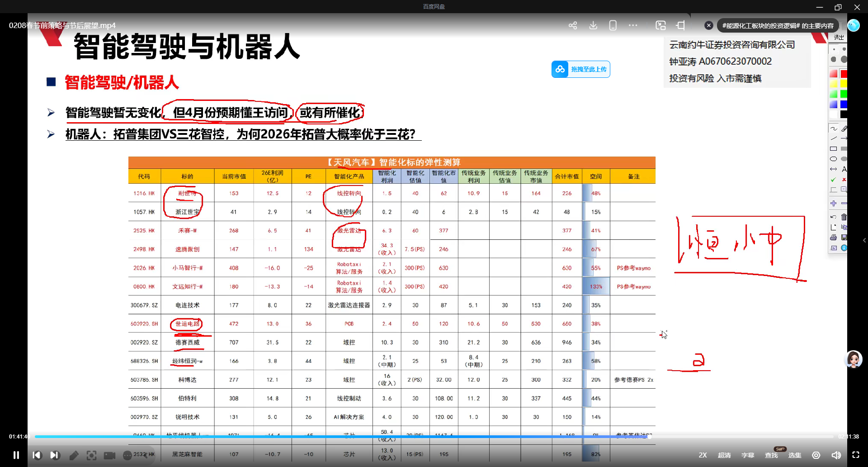Screen dimensions: 868x467
Task: Minimize the 百度网盘 window
Action: pyautogui.click(x=820, y=7)
